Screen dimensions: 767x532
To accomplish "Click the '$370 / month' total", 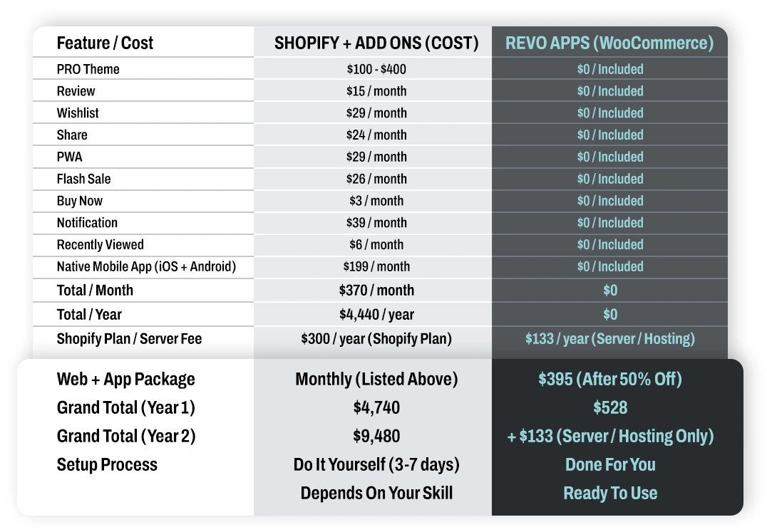I will pyautogui.click(x=376, y=290).
